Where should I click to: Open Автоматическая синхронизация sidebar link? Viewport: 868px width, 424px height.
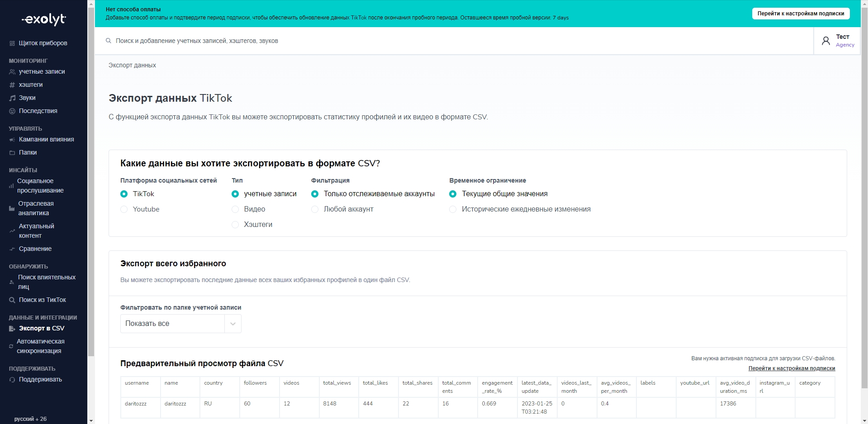pos(41,346)
